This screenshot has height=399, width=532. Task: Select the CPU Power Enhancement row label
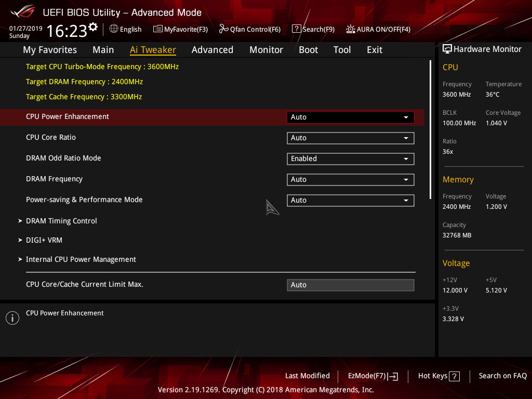[68, 116]
